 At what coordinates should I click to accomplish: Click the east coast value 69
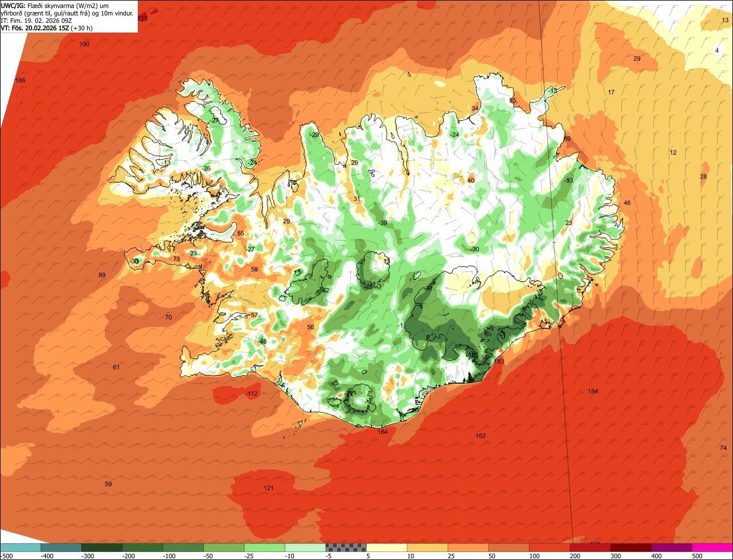[x=567, y=139]
